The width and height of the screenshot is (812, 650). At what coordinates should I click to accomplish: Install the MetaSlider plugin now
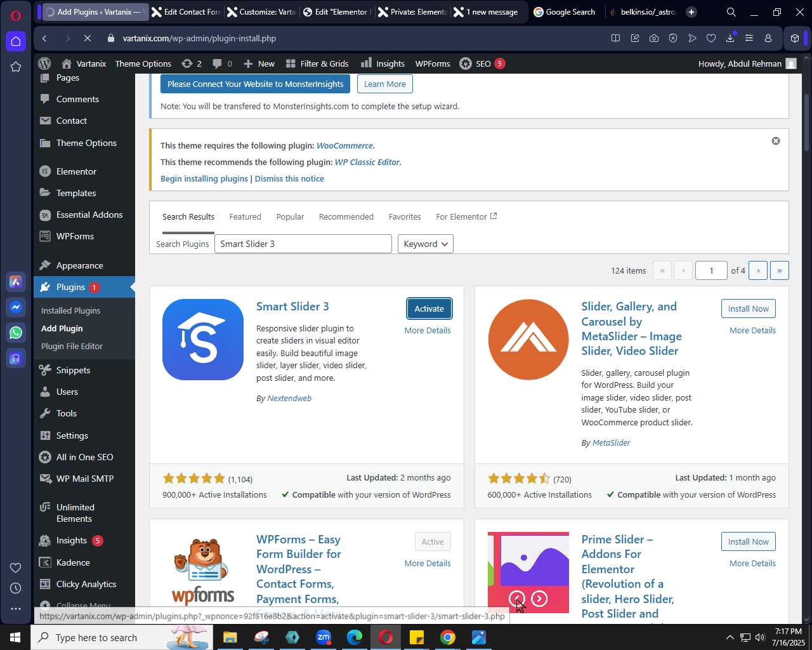749,308
